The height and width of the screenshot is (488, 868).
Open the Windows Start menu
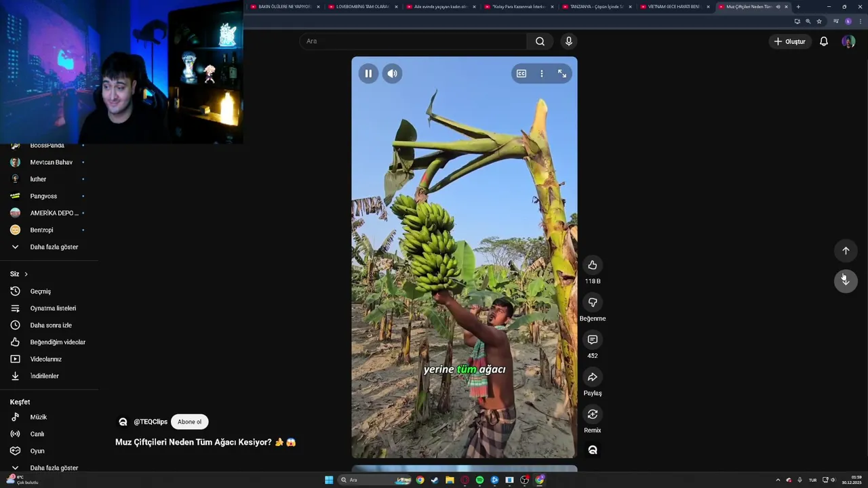click(x=329, y=480)
